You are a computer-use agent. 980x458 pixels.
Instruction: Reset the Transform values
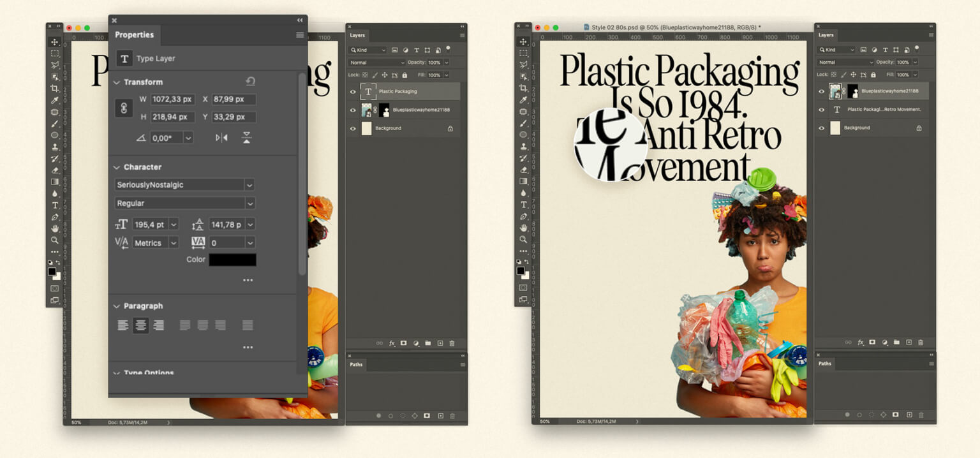[250, 82]
